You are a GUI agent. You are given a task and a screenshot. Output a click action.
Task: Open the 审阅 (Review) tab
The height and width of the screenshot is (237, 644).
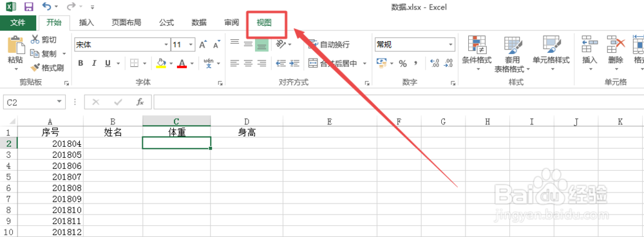click(231, 23)
